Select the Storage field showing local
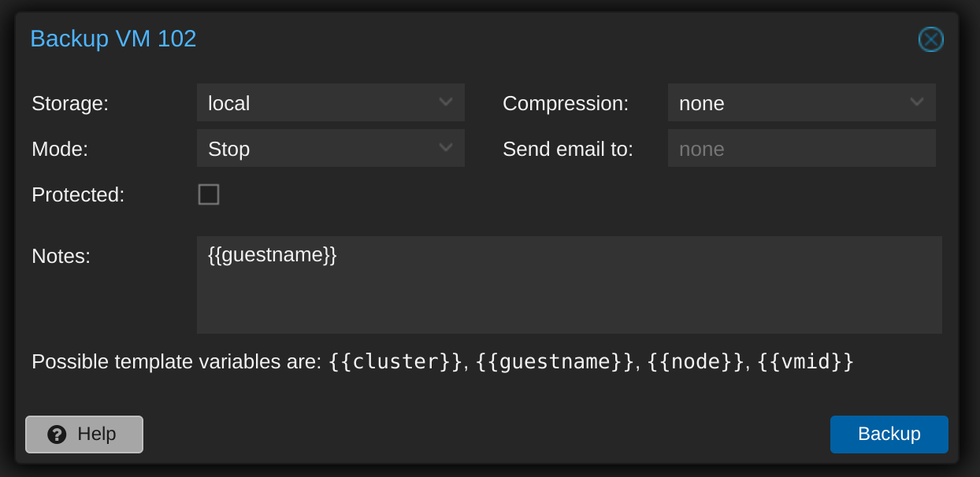 (331, 102)
